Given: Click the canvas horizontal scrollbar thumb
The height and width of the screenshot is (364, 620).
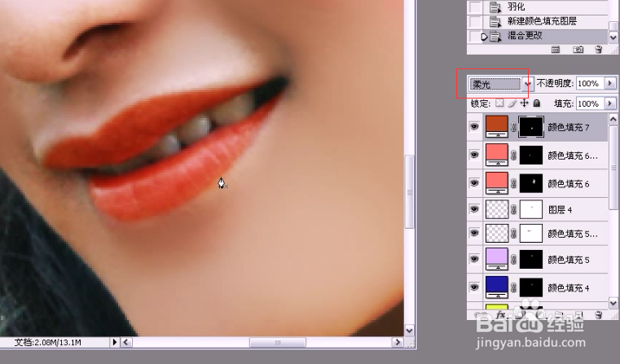Looking at the screenshot, I should coord(278,342).
